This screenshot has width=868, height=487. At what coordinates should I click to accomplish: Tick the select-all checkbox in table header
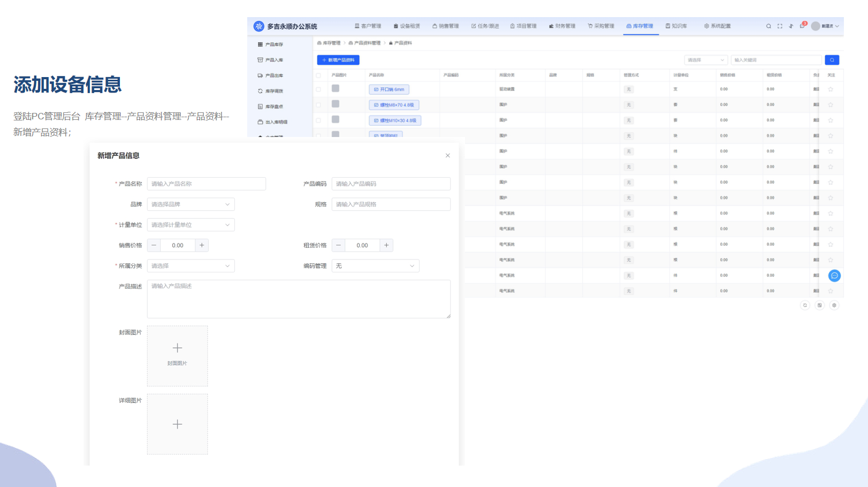(x=318, y=75)
